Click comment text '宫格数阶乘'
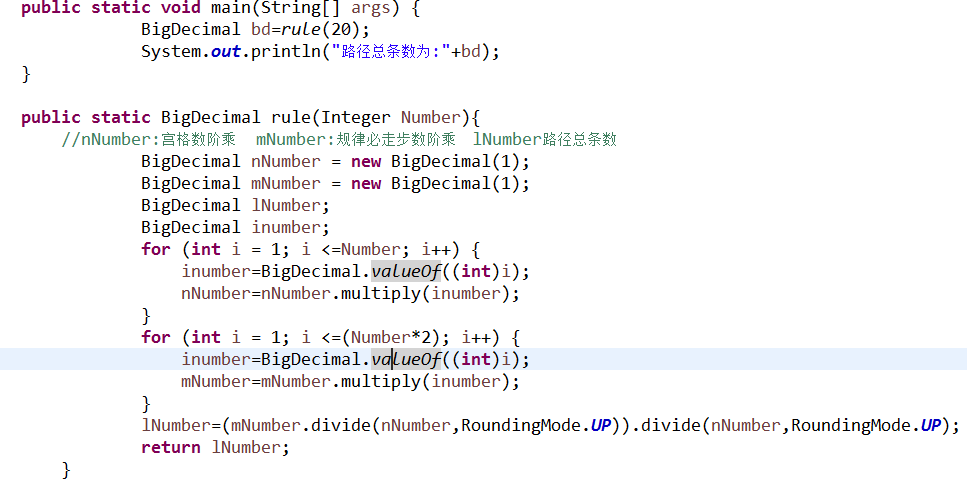967x502 pixels. [x=199, y=139]
